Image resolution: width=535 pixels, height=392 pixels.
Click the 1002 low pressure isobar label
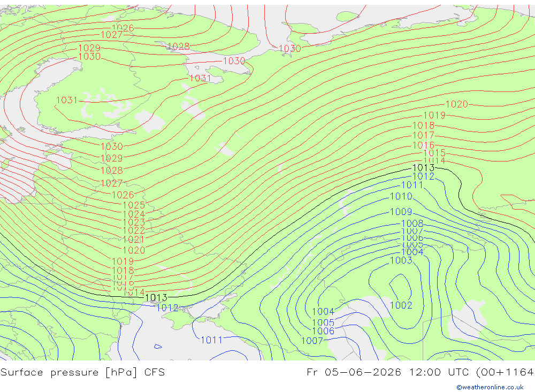(x=401, y=305)
